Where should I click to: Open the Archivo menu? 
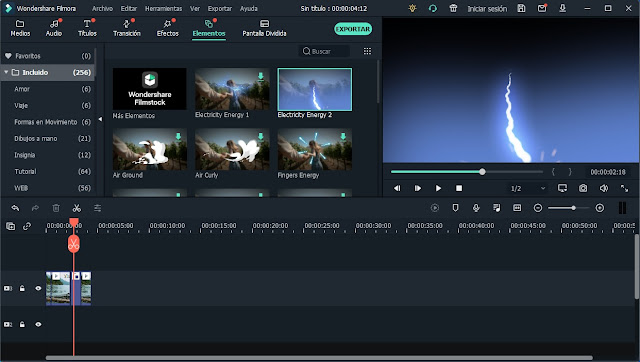tap(102, 8)
